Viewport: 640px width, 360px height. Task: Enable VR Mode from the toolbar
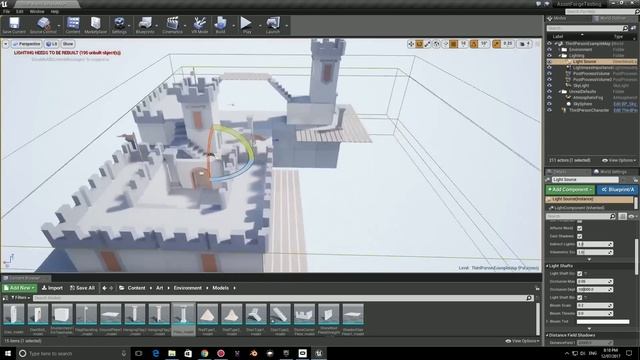[x=200, y=24]
